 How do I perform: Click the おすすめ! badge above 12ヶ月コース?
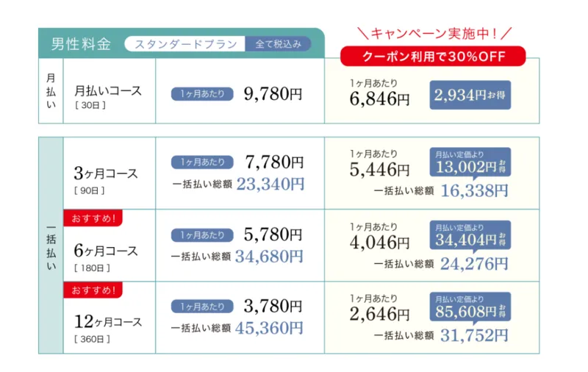pos(93,290)
